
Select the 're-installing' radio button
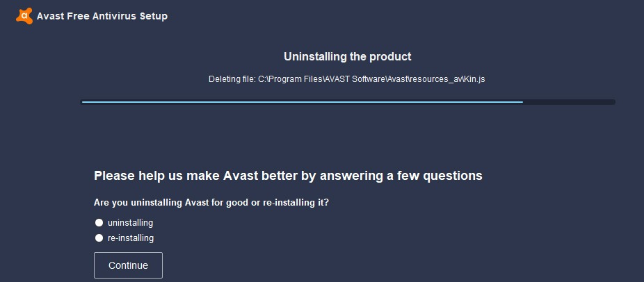tap(99, 238)
